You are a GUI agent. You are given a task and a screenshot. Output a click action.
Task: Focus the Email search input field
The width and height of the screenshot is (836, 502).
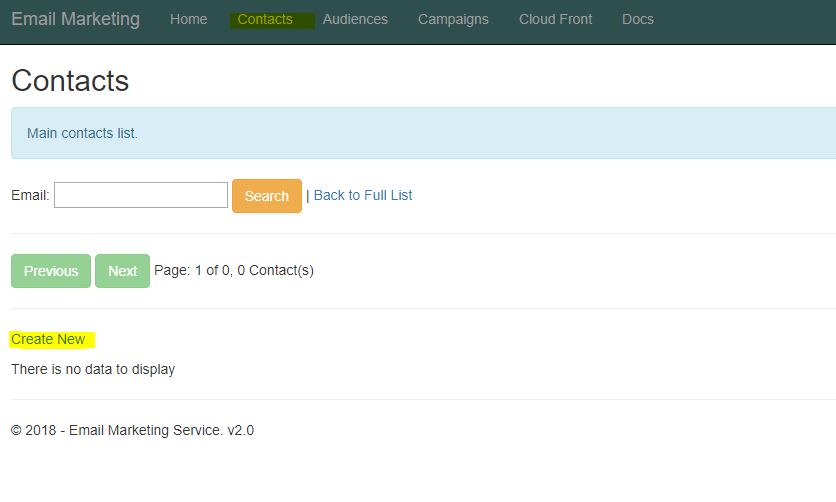click(x=141, y=195)
